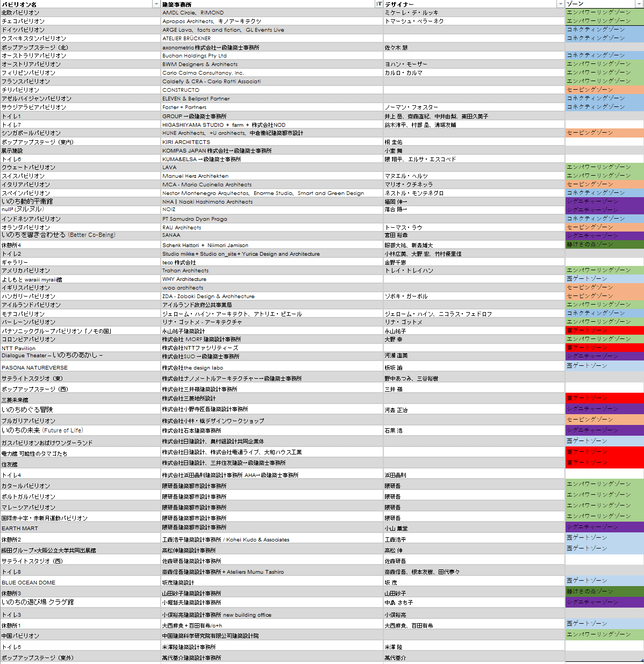
Task: Click the パビリオン名 header to select the column
Action: coord(75,4)
